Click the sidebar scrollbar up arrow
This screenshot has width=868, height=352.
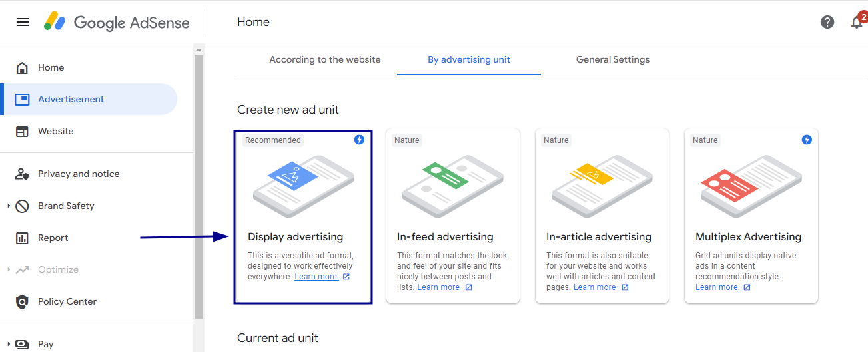[x=199, y=49]
